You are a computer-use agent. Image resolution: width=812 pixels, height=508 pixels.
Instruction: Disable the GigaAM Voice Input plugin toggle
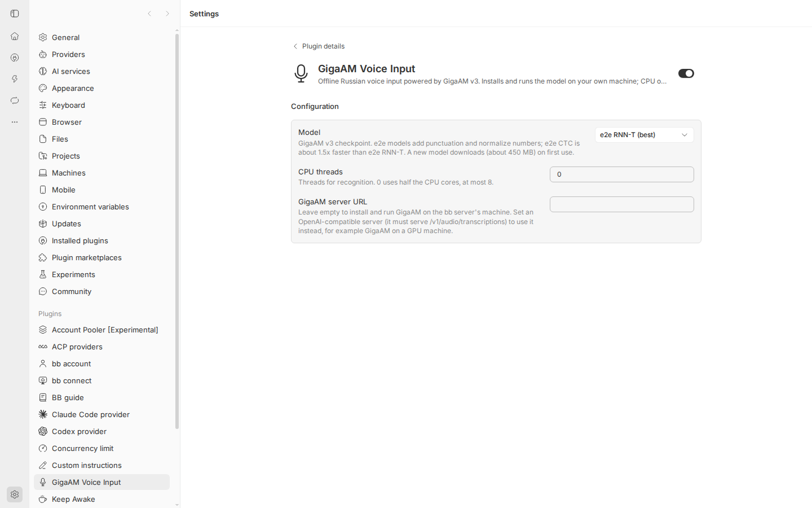click(686, 73)
